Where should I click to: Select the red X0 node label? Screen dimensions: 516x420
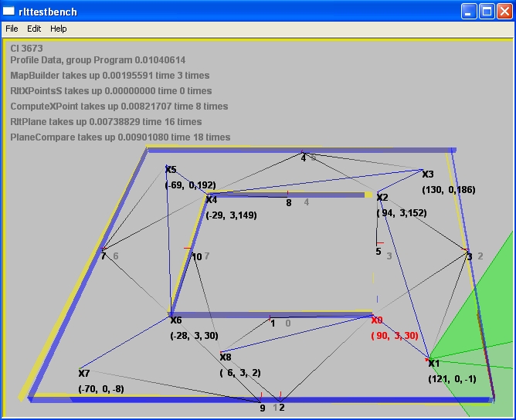pos(377,320)
